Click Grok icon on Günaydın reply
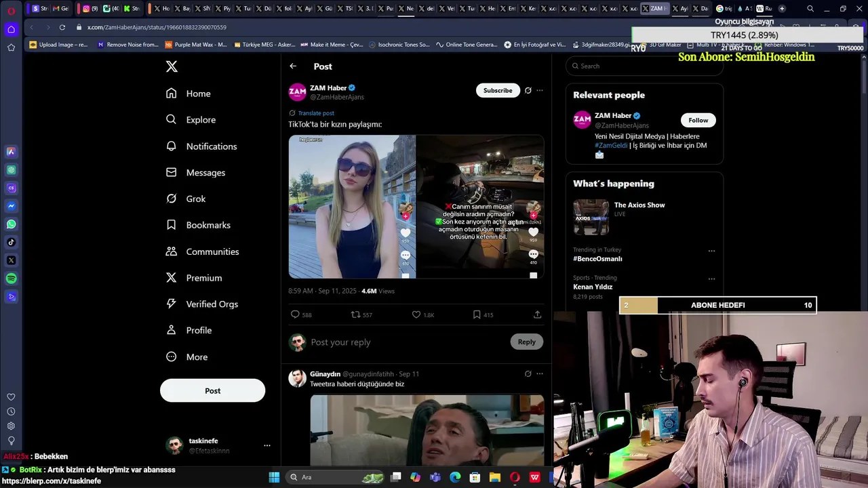Viewport: 868px width, 488px height. pyautogui.click(x=528, y=373)
